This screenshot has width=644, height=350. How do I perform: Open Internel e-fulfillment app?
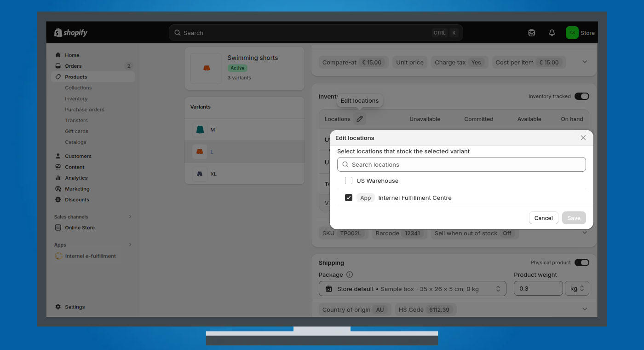(90, 256)
